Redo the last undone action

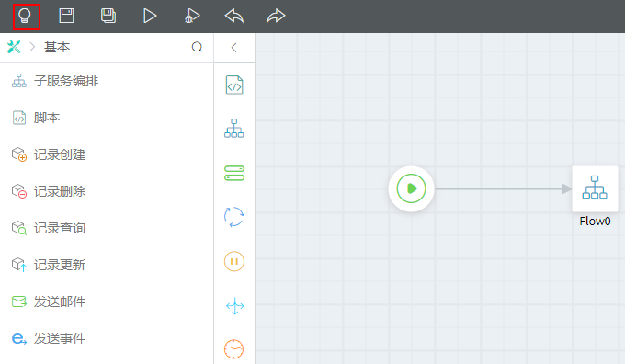(276, 16)
